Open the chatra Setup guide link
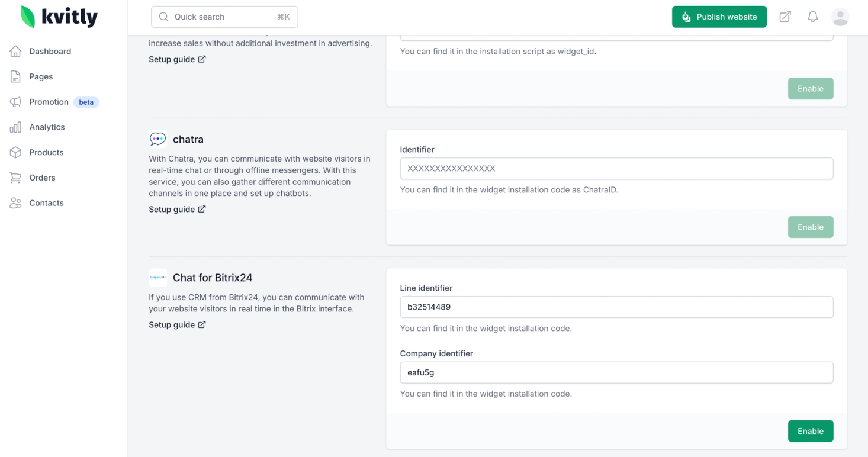This screenshot has height=457, width=868. pyautogui.click(x=177, y=210)
